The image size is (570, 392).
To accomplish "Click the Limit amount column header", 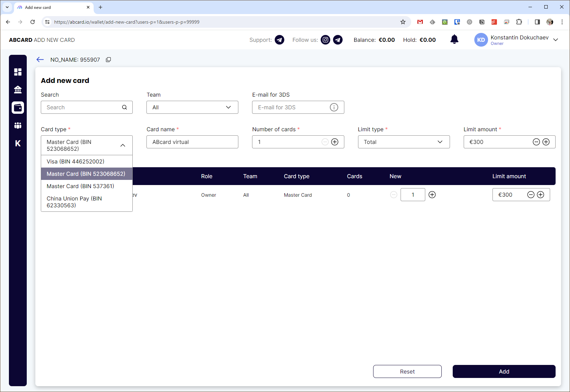I will pyautogui.click(x=509, y=176).
